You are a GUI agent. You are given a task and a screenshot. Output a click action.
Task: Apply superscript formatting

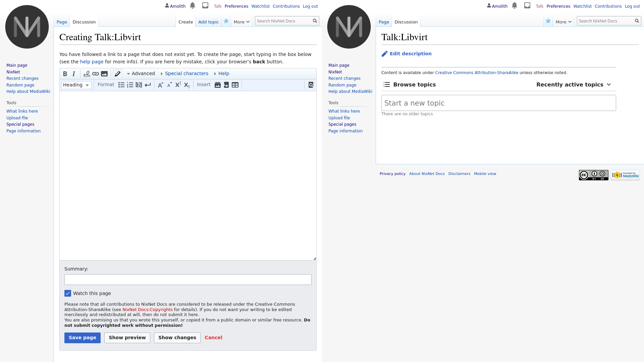tap(178, 85)
